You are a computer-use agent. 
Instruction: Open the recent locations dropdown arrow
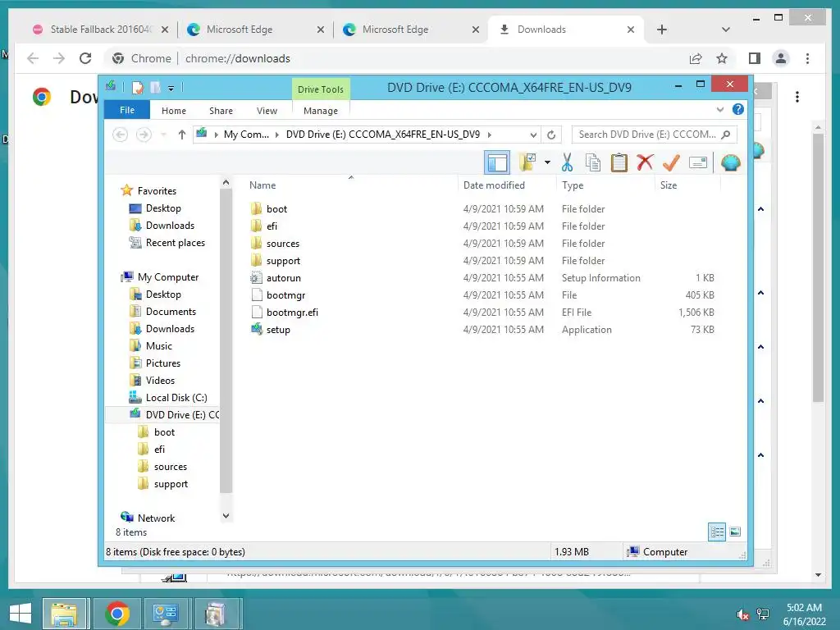(163, 135)
